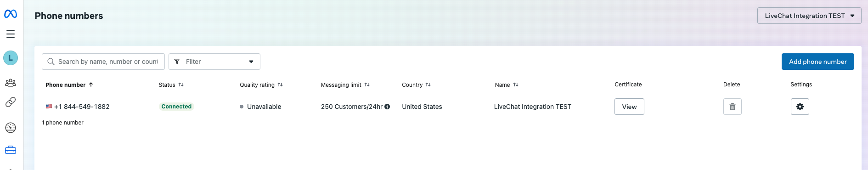Image resolution: width=868 pixels, height=170 pixels.
Task: Select the L account avatar
Action: coord(11,58)
